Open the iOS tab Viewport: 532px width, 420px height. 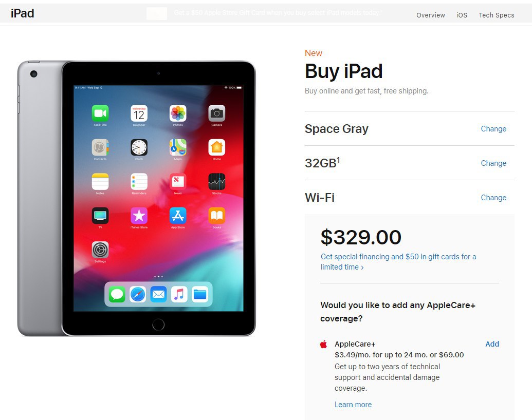click(462, 15)
